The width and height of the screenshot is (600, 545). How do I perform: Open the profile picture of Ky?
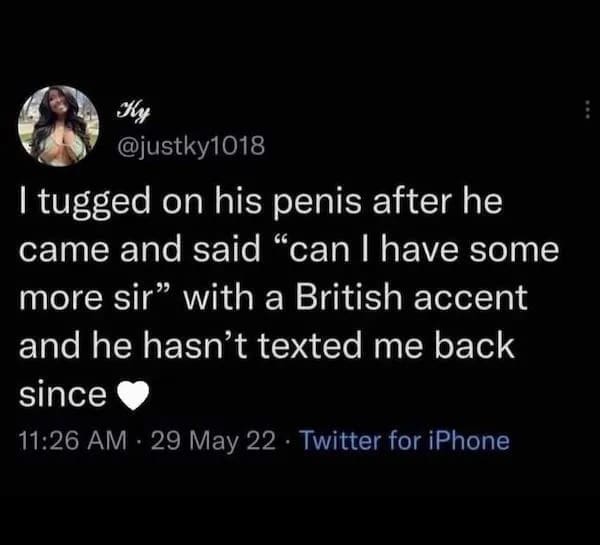59,126
